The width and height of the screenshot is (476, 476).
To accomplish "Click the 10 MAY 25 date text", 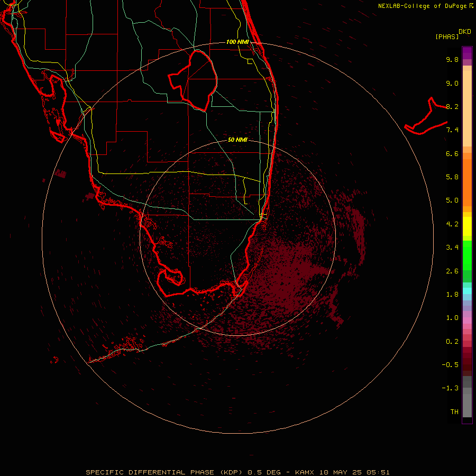I will (340, 472).
